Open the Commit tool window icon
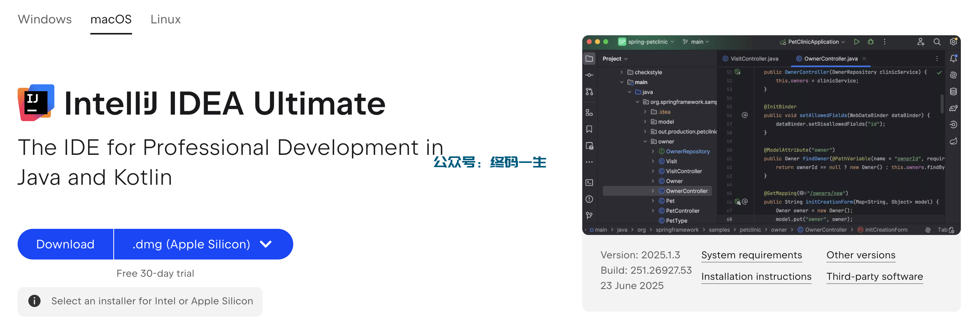Image resolution: width=980 pixels, height=335 pixels. pyautogui.click(x=590, y=75)
